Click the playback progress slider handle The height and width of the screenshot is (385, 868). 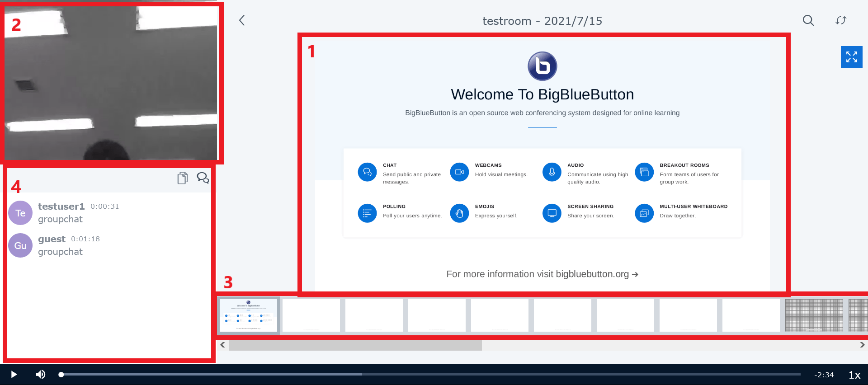(x=61, y=375)
